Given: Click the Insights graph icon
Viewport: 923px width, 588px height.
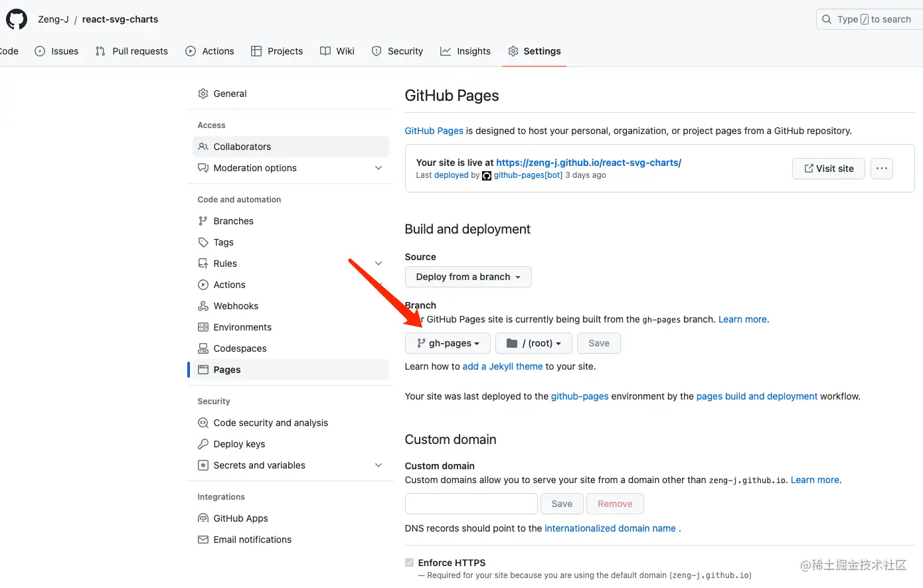Looking at the screenshot, I should (x=446, y=51).
